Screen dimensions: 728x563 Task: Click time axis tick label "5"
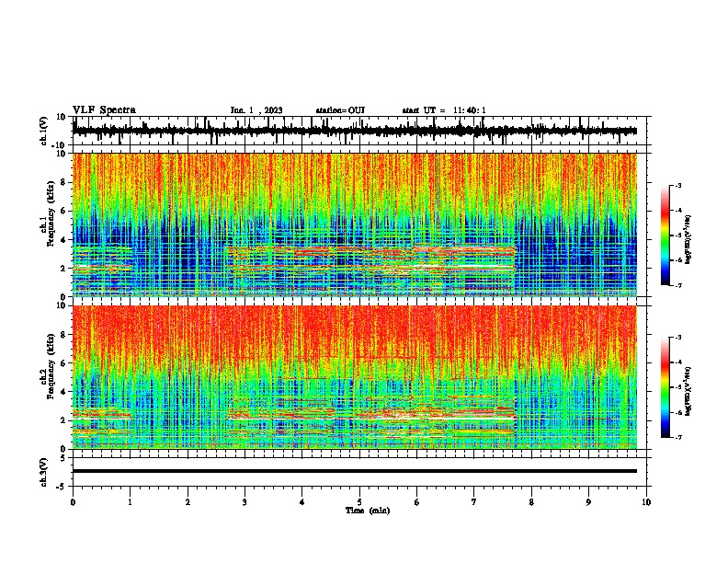pos(359,502)
